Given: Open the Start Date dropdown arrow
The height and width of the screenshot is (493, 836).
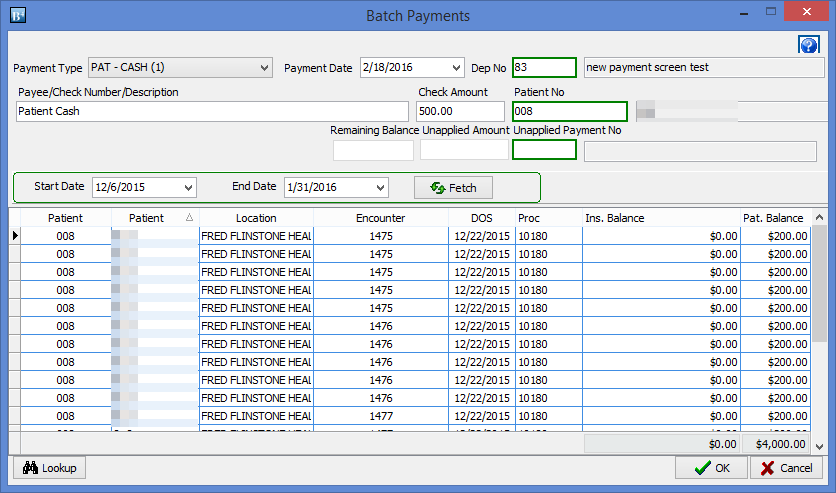Looking at the screenshot, I should pos(188,188).
